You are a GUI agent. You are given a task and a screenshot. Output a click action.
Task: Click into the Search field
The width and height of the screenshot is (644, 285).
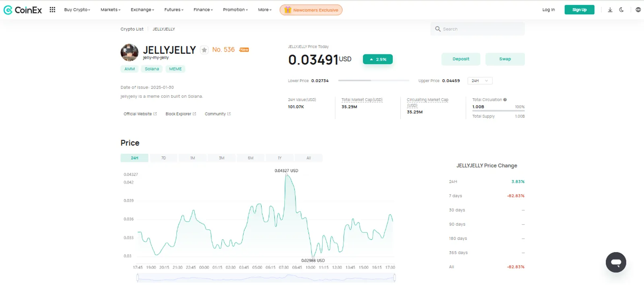477,29
